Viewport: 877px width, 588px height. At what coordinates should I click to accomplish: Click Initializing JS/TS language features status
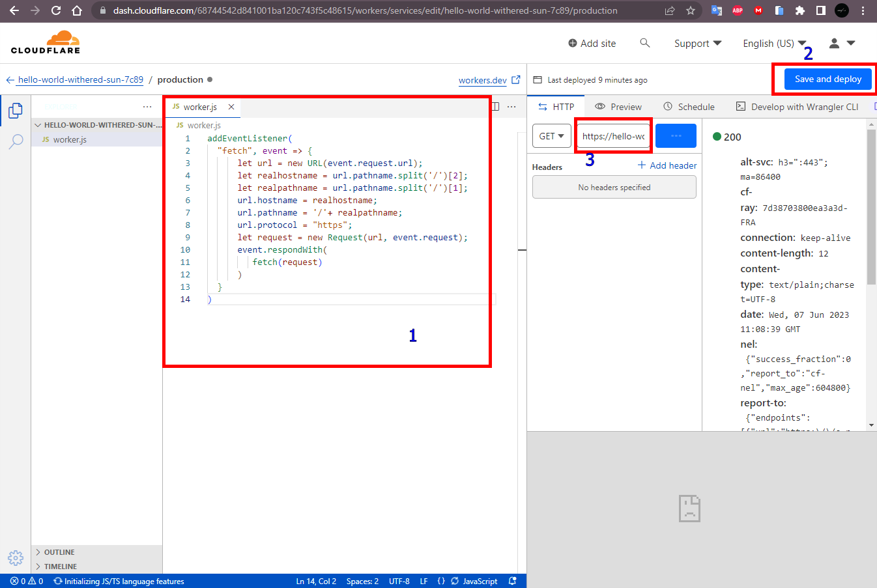click(119, 581)
